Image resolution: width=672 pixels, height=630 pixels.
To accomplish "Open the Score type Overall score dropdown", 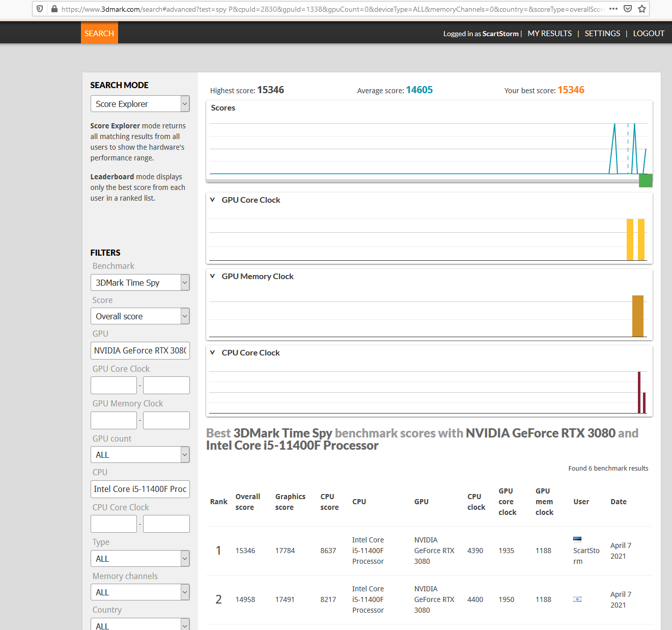I will 140,316.
